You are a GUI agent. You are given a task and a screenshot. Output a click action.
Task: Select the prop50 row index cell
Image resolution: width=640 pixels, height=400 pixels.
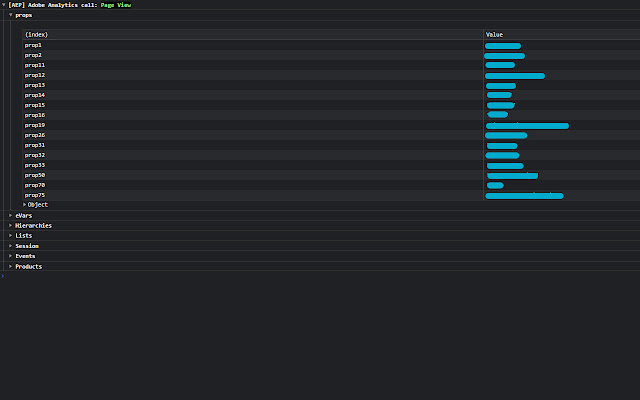[253, 175]
